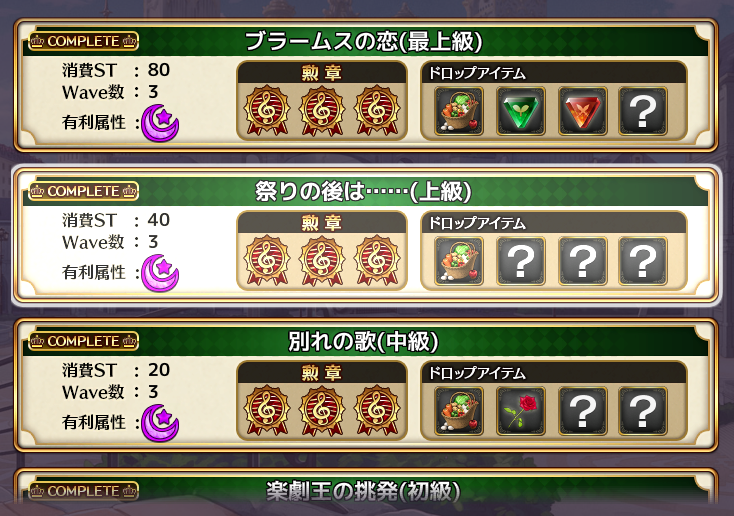The height and width of the screenshot is (516, 734).
Task: Select the 祭りの後は……(上級) quest title
Action: (x=363, y=192)
